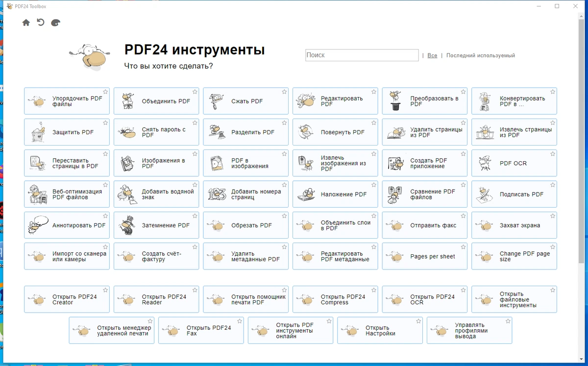
Task: Toggle the star on Объединить PDF
Action: (x=195, y=92)
